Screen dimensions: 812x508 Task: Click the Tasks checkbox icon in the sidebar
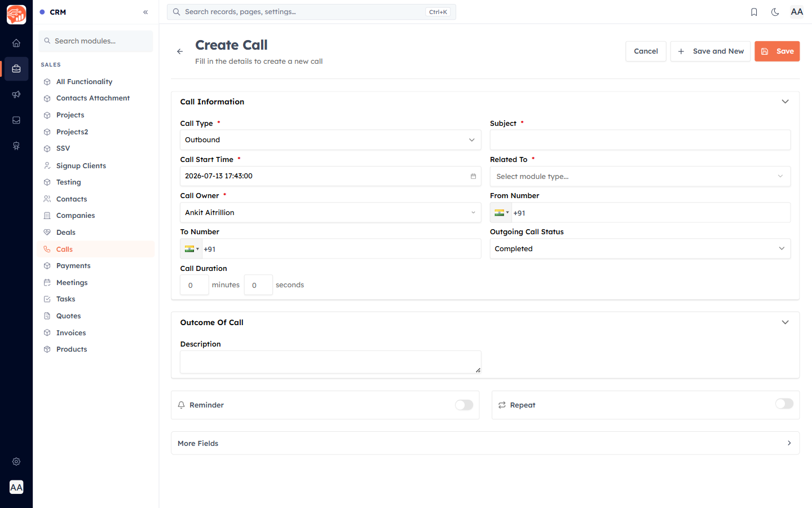point(47,299)
